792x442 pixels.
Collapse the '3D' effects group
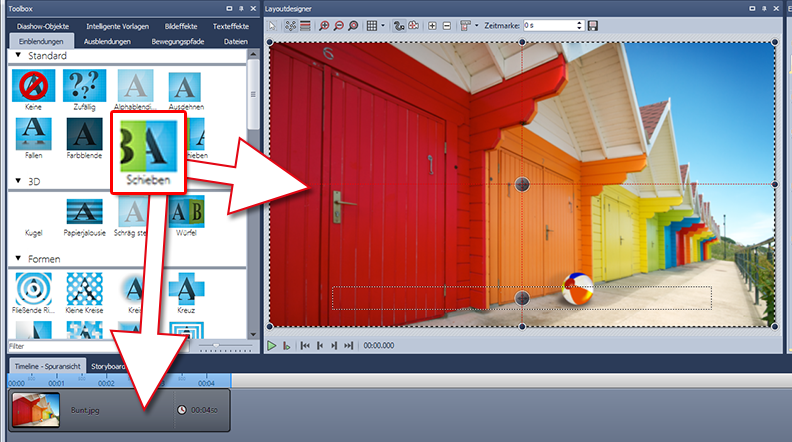19,181
